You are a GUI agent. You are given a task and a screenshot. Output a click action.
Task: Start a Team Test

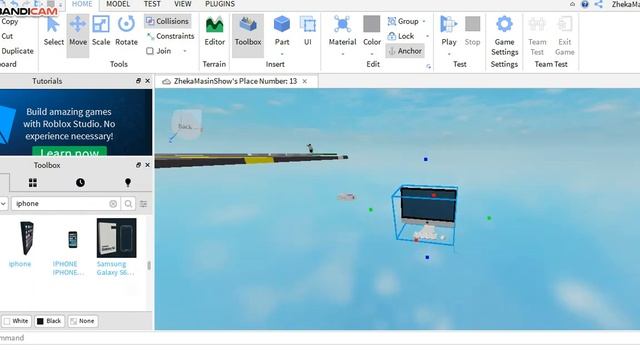537,36
